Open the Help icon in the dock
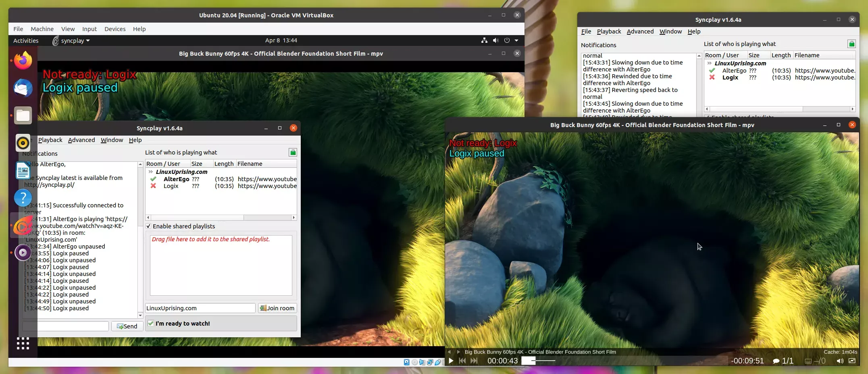 pyautogui.click(x=23, y=198)
